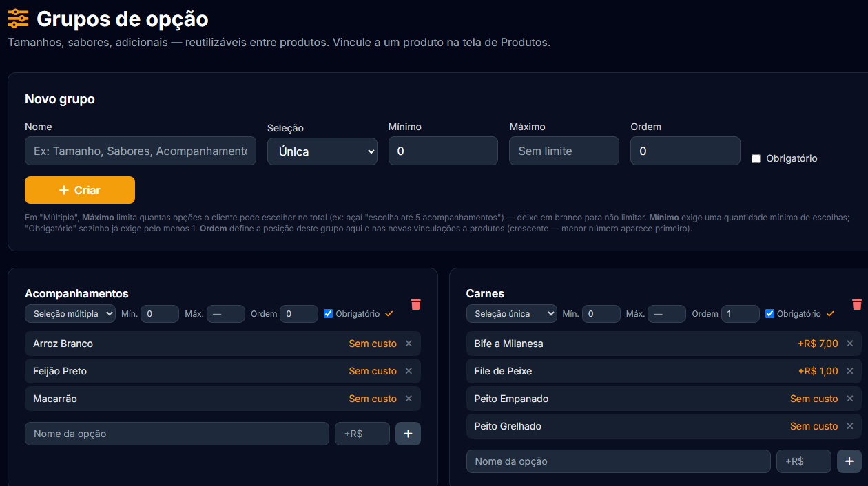Click the +R$ 1,00 price of File de Peixe
This screenshot has width=868, height=486.
[818, 371]
